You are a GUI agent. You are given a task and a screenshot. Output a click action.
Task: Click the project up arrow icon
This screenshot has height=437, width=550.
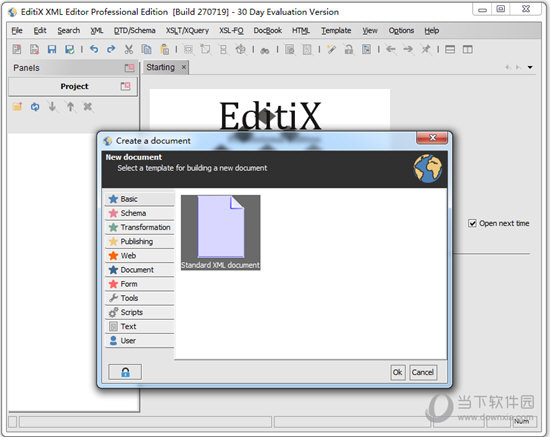70,106
